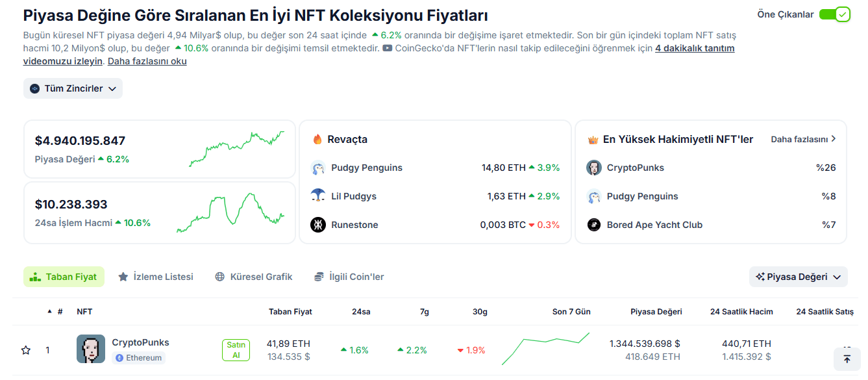Sort table by the # rank column
This screenshot has height=380, width=868.
pos(60,312)
